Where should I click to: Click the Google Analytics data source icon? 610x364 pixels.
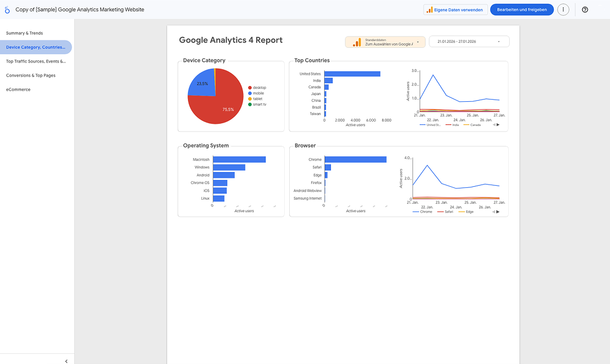[x=356, y=42]
